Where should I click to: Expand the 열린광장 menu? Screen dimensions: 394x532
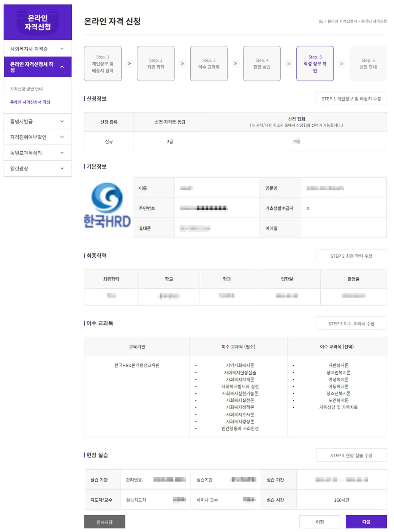tap(38, 168)
